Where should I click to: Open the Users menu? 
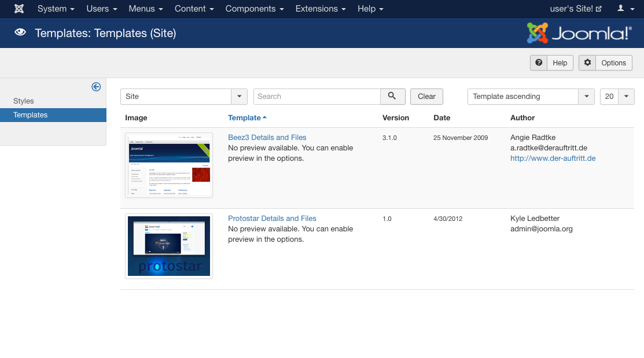[101, 9]
